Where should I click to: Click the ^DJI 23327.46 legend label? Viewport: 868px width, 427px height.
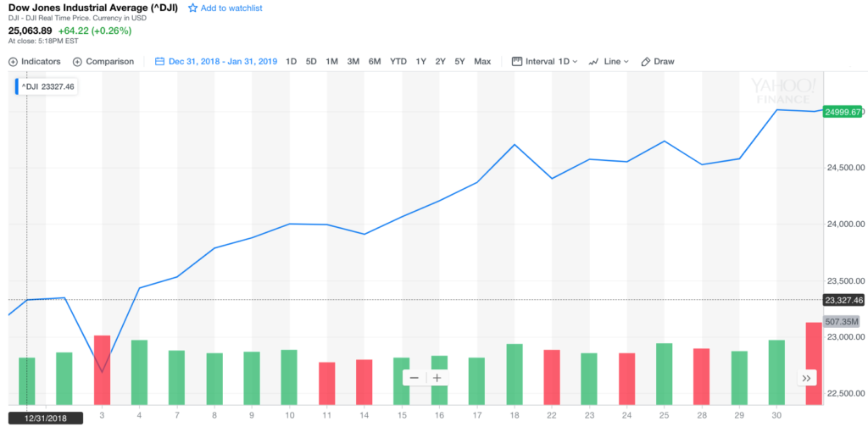click(x=48, y=86)
